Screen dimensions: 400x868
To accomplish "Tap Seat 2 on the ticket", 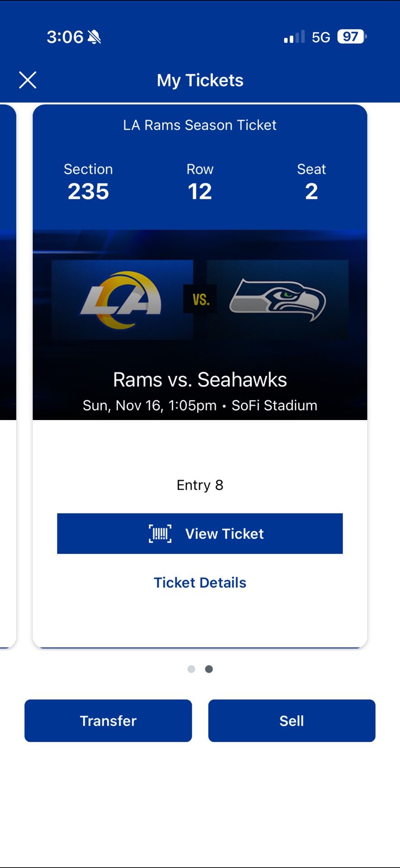I will [311, 183].
